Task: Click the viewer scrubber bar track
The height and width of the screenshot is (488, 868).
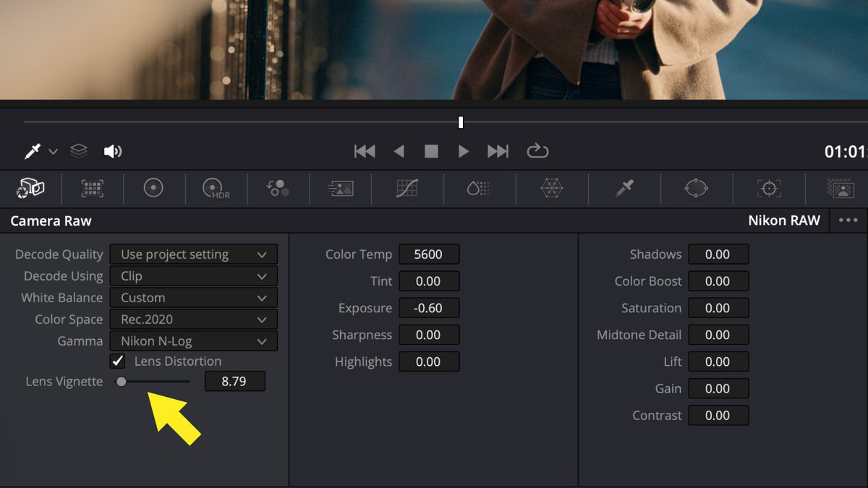Action: (446, 122)
